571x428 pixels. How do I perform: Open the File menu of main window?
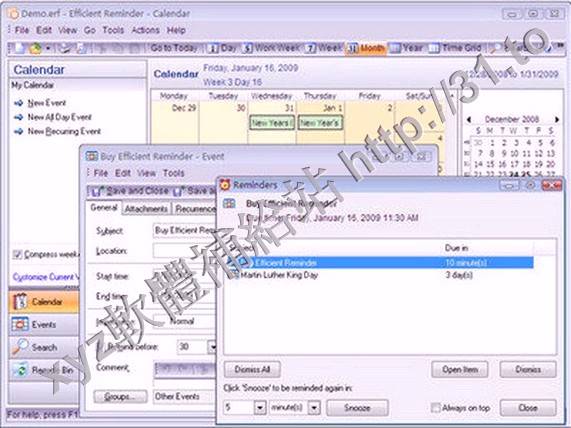[x=22, y=30]
